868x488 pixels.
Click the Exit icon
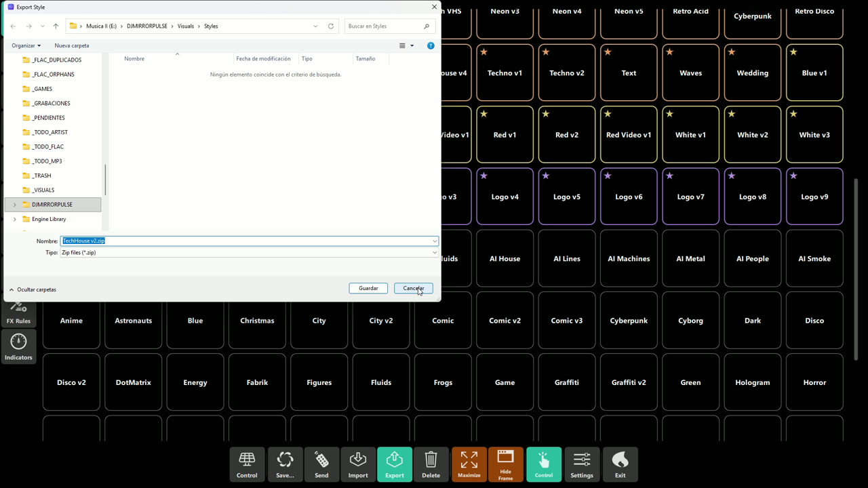point(620,464)
